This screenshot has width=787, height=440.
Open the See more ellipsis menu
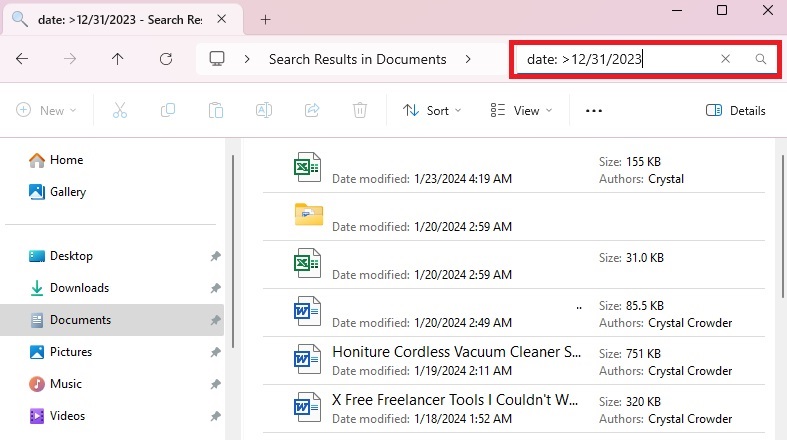(x=594, y=111)
